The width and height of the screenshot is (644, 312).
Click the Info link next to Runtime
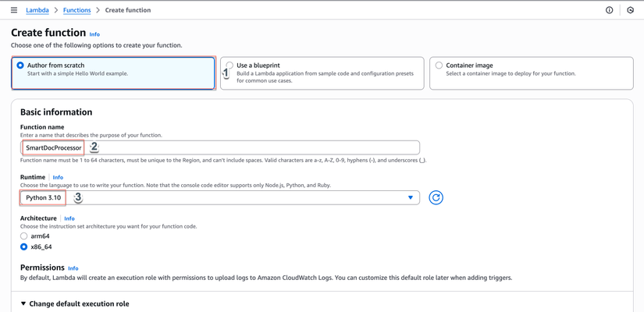tap(58, 178)
